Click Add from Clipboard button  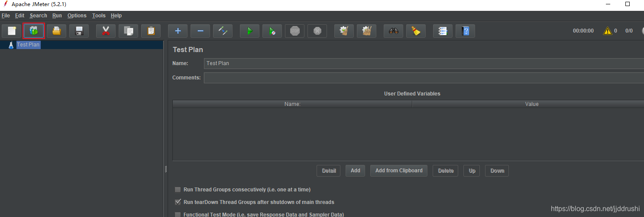(x=399, y=171)
